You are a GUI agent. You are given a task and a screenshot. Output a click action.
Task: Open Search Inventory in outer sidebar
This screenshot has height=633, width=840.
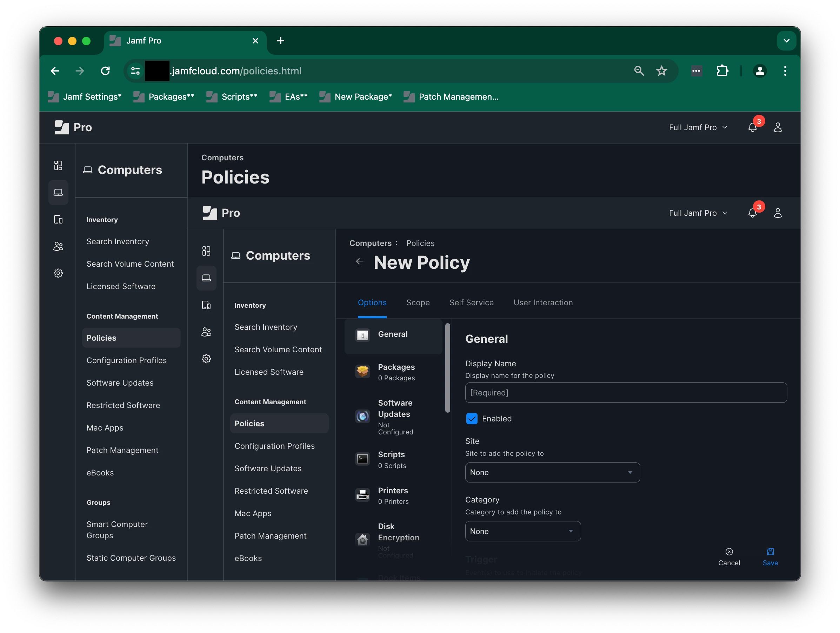coord(118,241)
